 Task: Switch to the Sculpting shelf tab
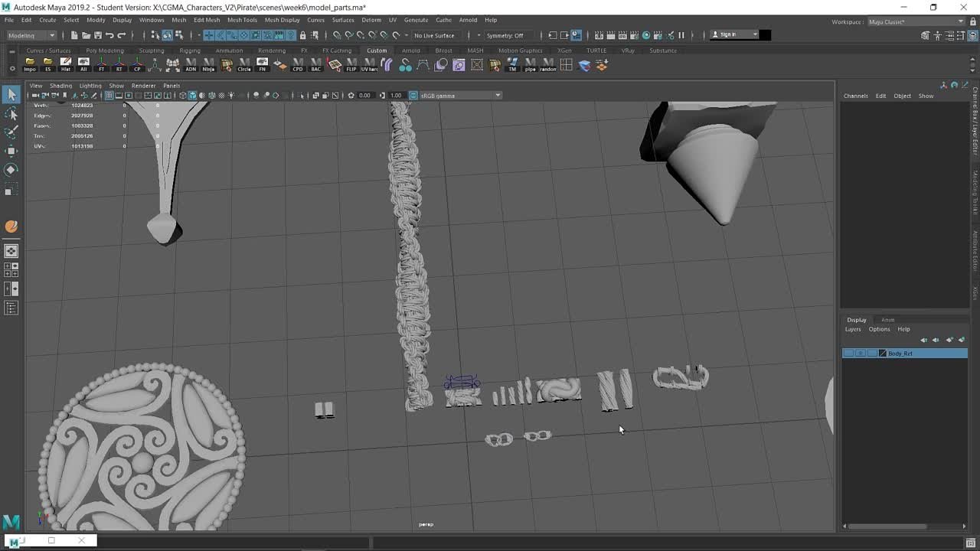click(x=152, y=51)
